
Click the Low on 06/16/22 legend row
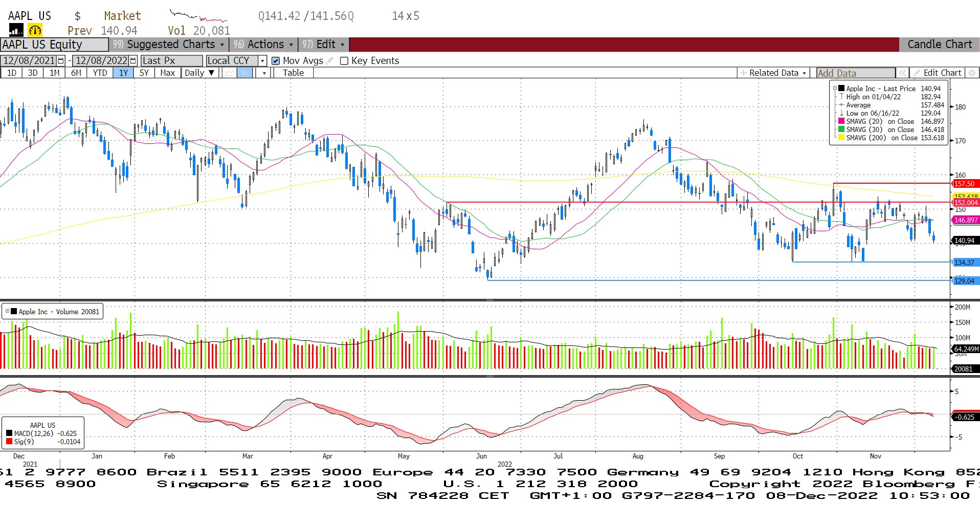(x=891, y=113)
